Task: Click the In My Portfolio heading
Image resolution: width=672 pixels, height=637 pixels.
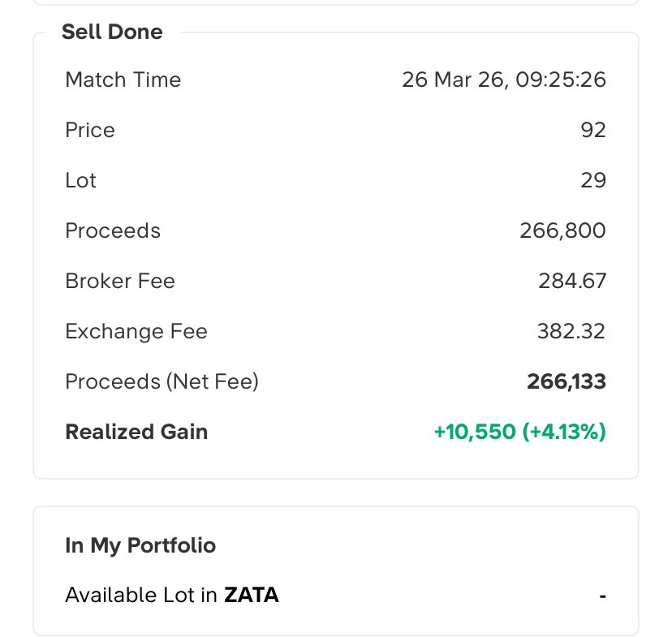Action: 140,545
